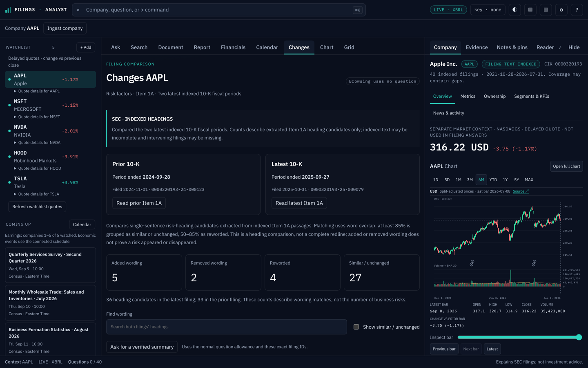Select the 3M chart range
The width and height of the screenshot is (588, 368).
(x=470, y=180)
